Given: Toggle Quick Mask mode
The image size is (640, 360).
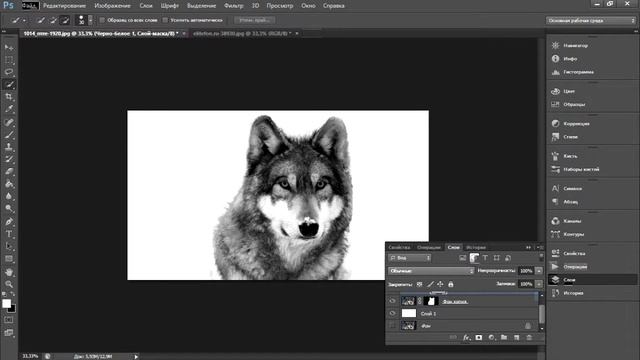Looking at the screenshot, I should [9, 320].
